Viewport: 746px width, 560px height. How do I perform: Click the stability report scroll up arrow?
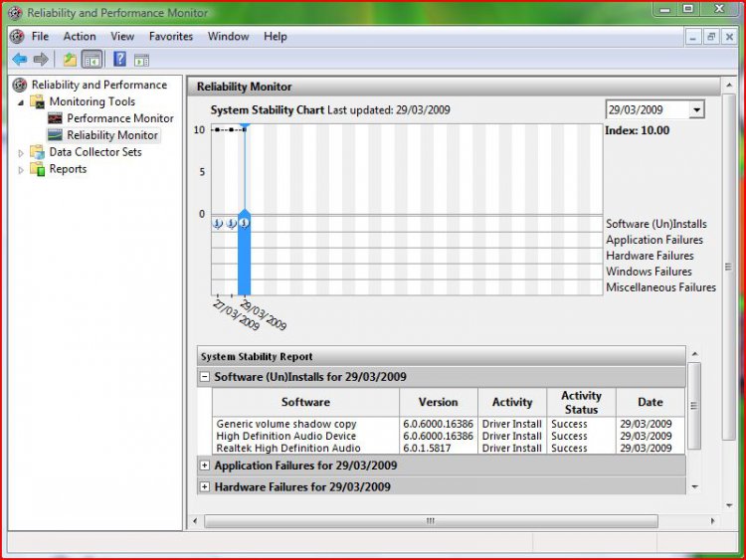(x=694, y=354)
